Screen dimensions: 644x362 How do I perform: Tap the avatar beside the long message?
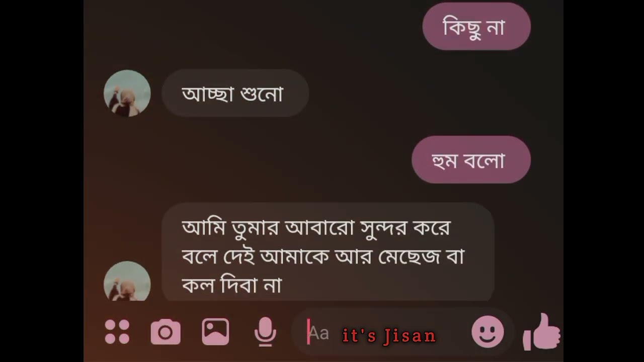click(x=127, y=282)
